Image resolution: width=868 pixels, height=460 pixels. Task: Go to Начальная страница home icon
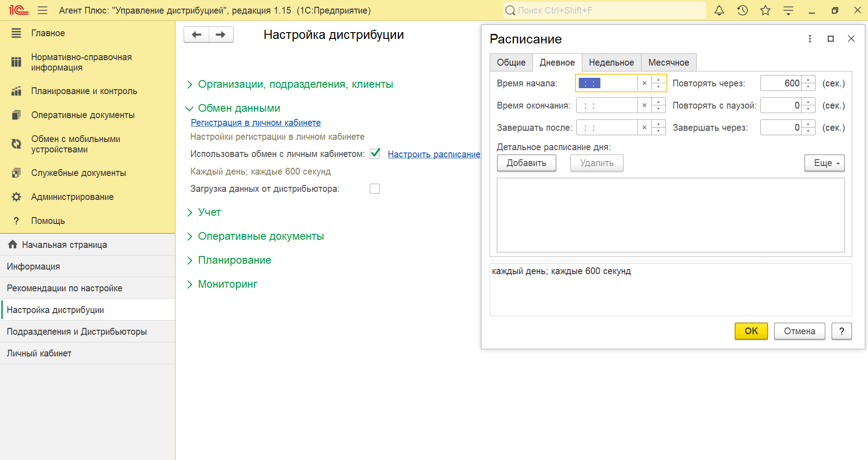[13, 244]
